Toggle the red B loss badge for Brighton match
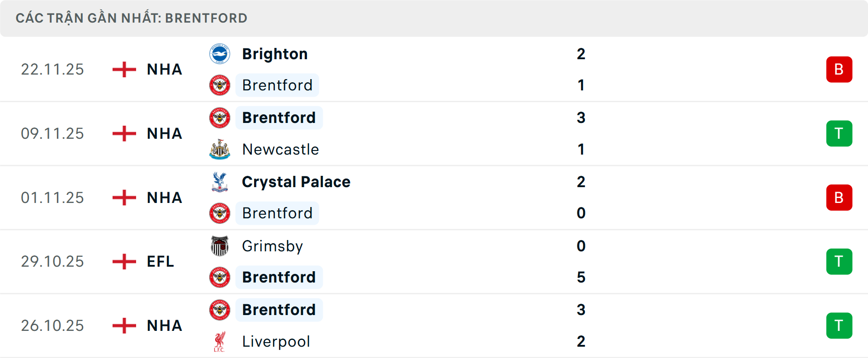Screen dimensions: 868x358 click(x=839, y=69)
